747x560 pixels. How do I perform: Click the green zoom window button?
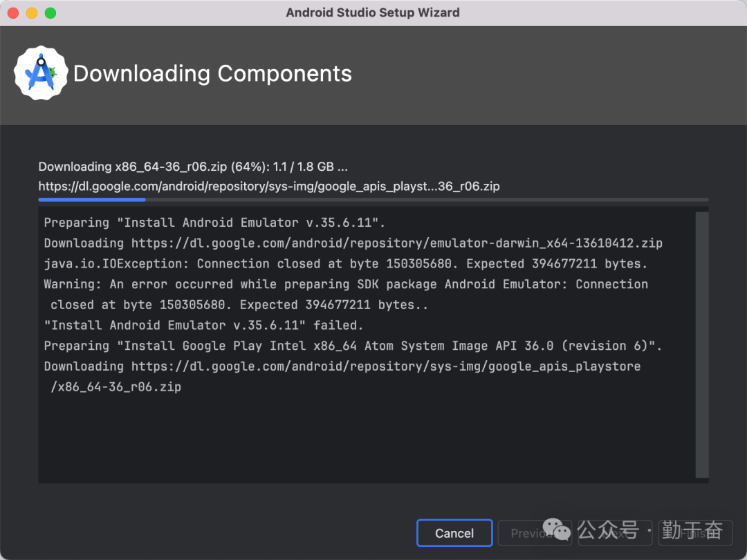[50, 13]
